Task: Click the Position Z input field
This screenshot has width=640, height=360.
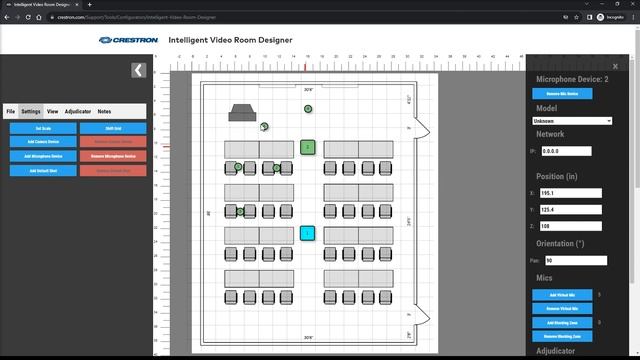Action: click(571, 226)
